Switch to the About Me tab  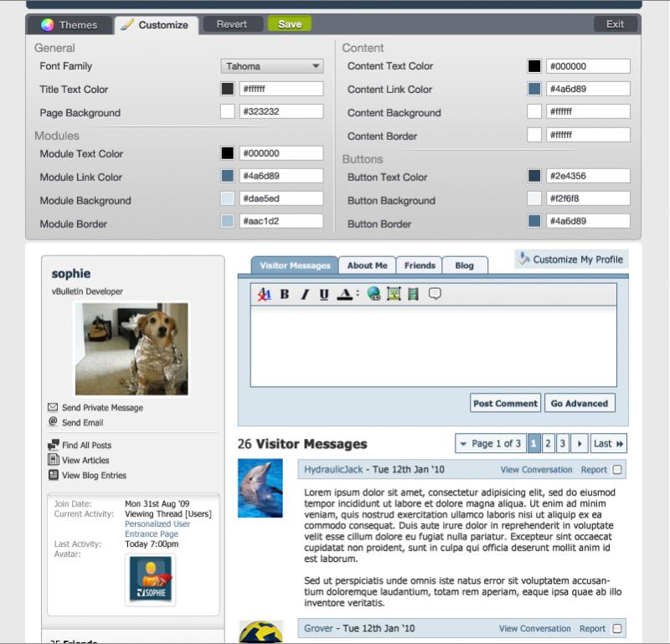(367, 265)
